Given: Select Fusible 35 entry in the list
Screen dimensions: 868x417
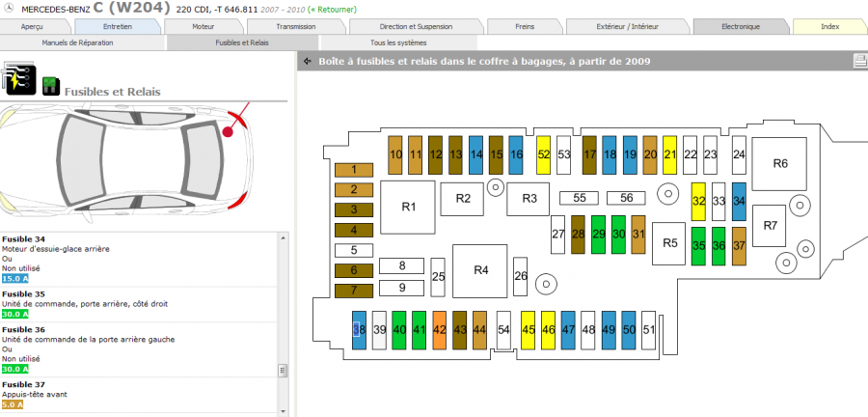Looking at the screenshot, I should [140, 304].
